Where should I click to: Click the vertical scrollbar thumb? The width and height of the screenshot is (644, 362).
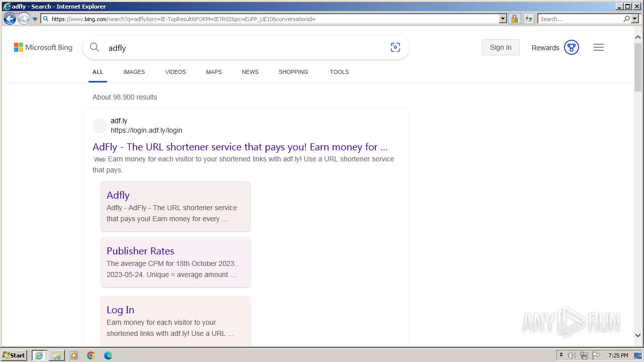tap(638, 67)
